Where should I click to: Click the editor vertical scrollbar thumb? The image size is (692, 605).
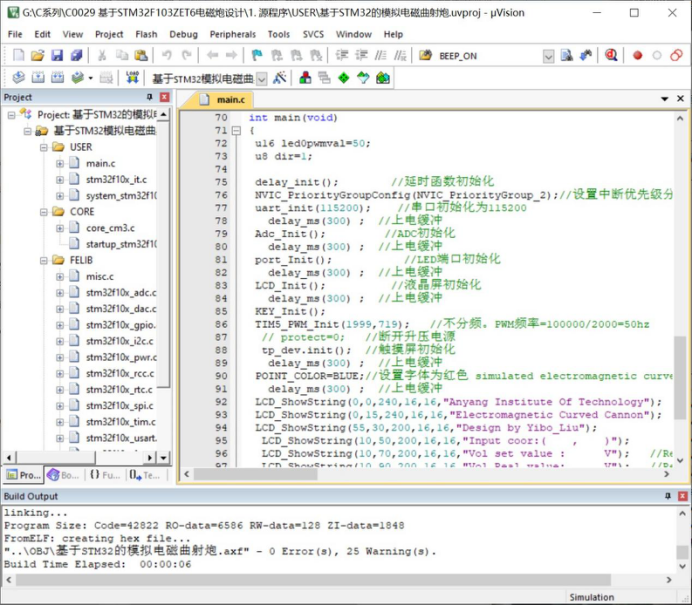[x=680, y=378]
